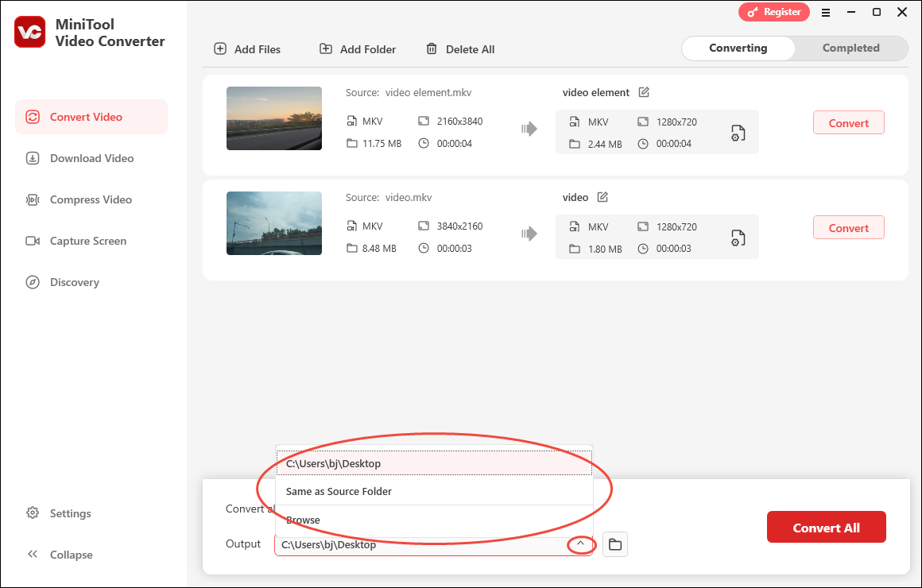Click output resolution 1280x720 for video element
This screenshot has height=588, width=922.
[676, 122]
